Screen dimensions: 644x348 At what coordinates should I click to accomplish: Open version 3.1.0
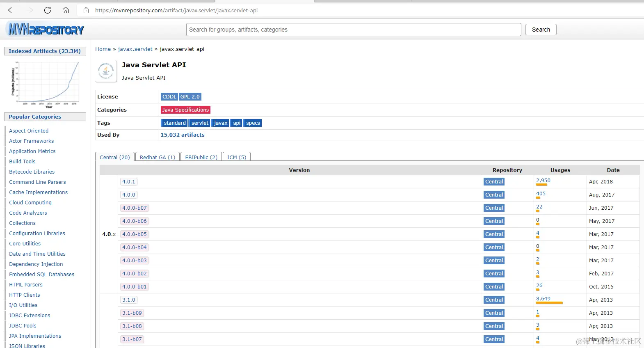[128, 300]
